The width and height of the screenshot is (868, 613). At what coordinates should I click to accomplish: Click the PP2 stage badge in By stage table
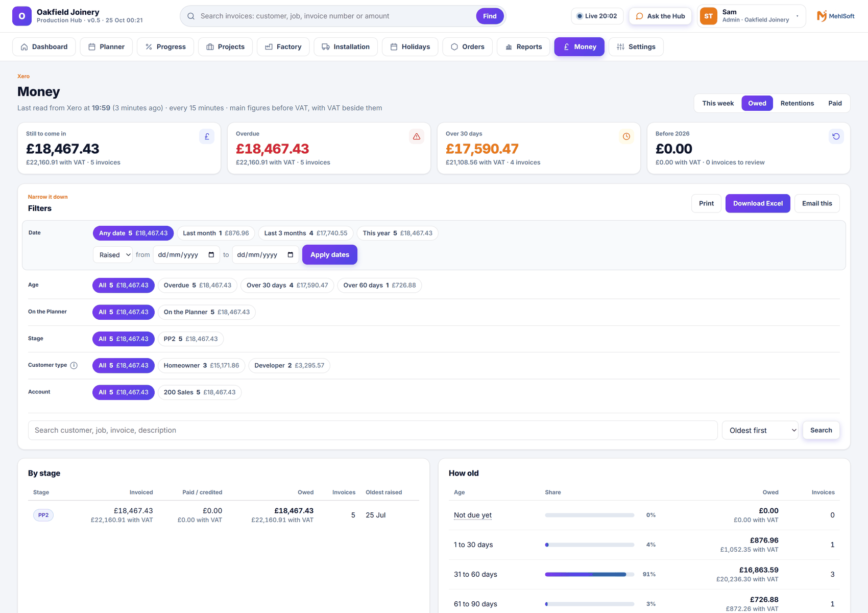coord(43,515)
